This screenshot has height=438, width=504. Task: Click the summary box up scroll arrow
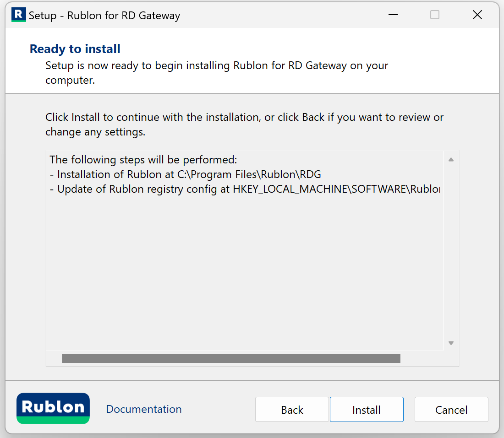451,160
